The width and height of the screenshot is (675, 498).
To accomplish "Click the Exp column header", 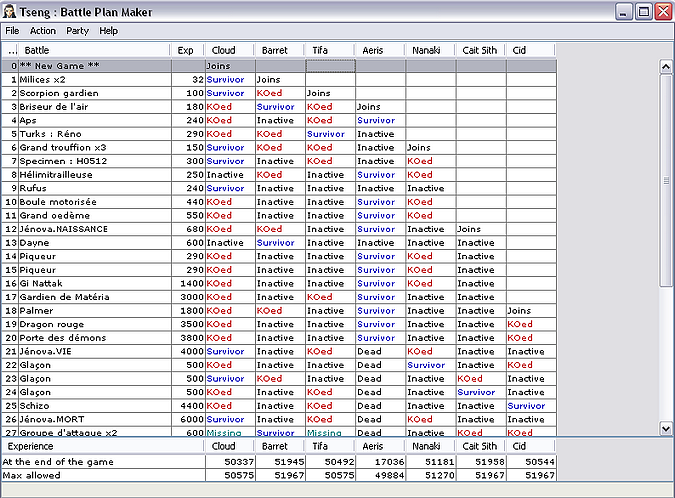I will click(x=188, y=50).
